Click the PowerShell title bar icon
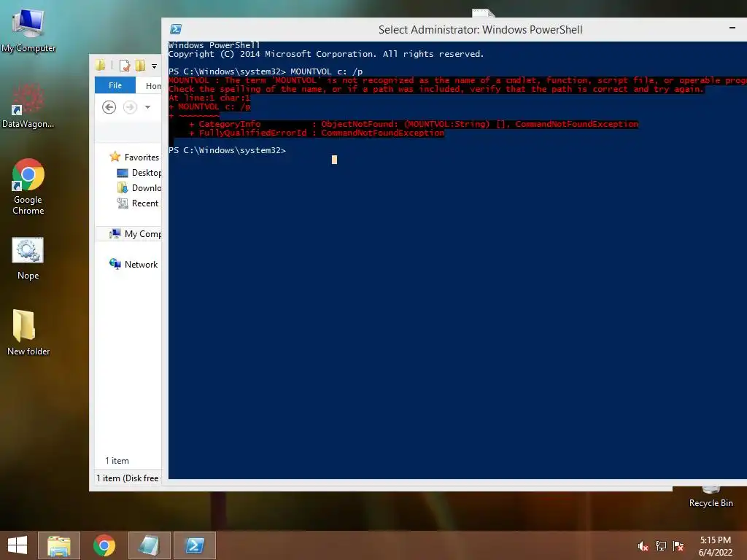The height and width of the screenshot is (560, 747). (x=176, y=29)
